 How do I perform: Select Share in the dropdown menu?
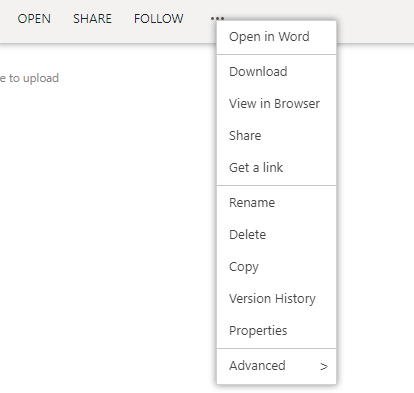[276, 136]
